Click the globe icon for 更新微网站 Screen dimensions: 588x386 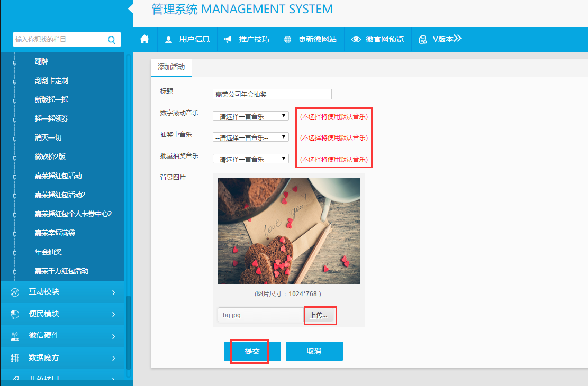tap(288, 39)
